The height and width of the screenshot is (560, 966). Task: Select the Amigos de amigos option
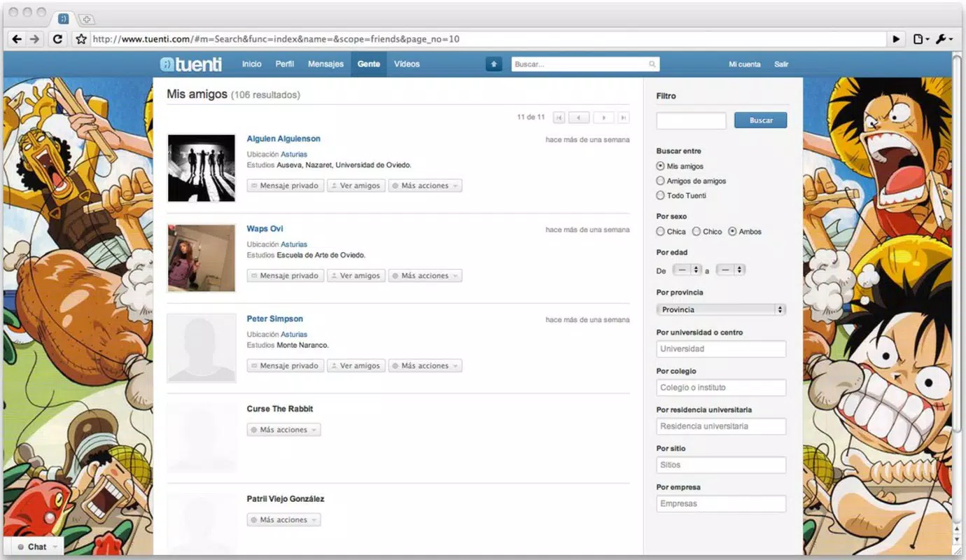660,181
